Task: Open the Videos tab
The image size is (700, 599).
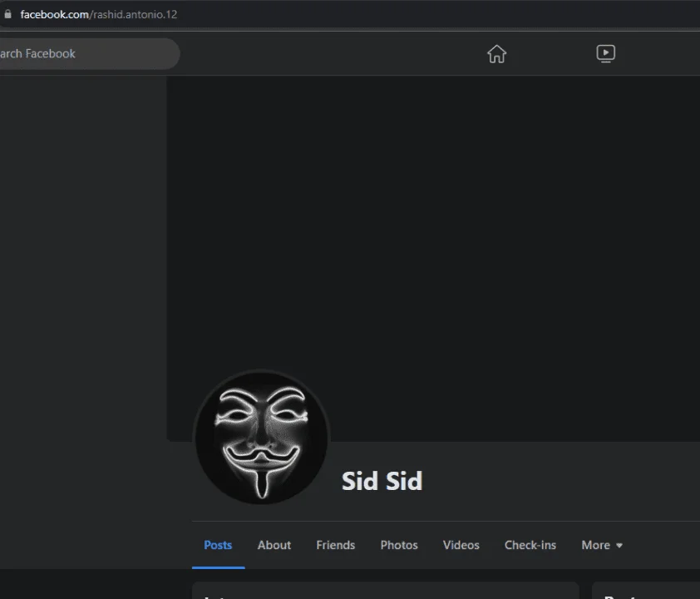Action: (461, 545)
